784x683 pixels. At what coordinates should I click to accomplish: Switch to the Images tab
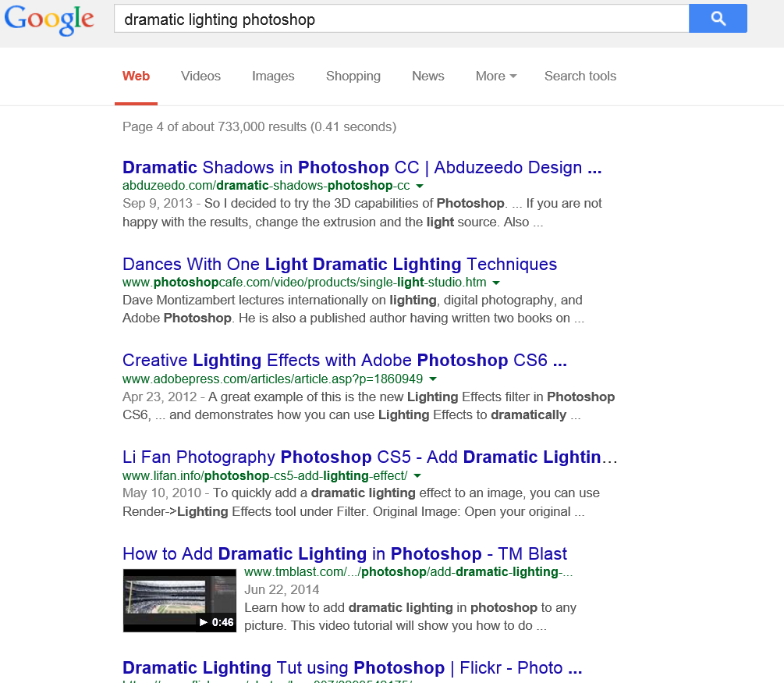pyautogui.click(x=273, y=76)
